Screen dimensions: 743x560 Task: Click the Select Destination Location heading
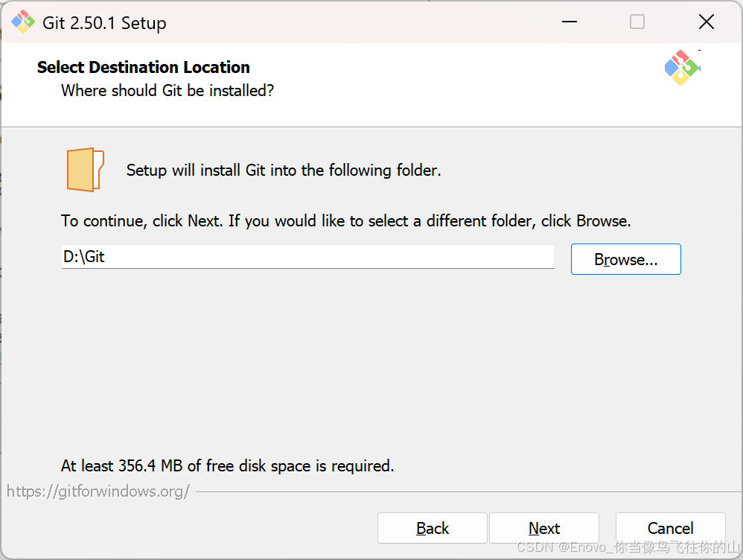pos(144,67)
